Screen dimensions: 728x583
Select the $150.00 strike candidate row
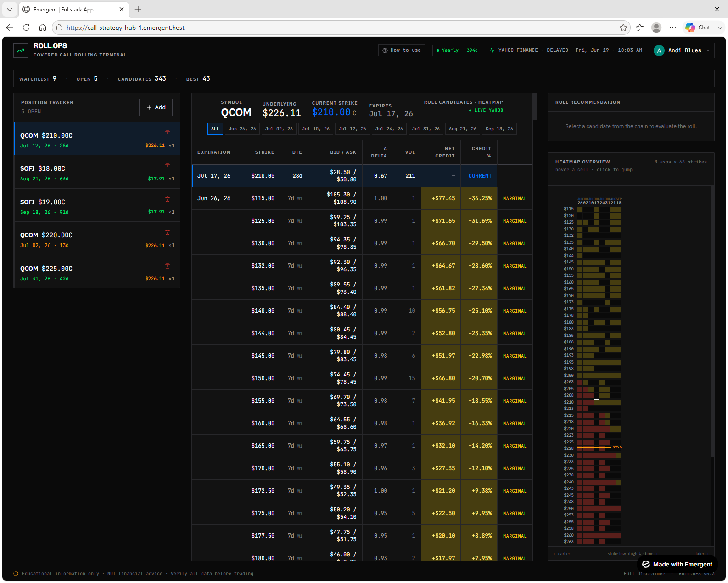(x=362, y=378)
